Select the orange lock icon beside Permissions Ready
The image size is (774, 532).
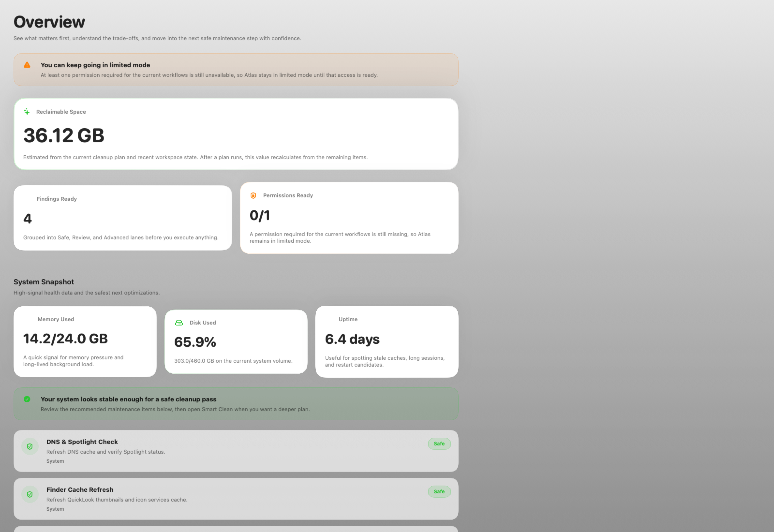[x=253, y=196]
